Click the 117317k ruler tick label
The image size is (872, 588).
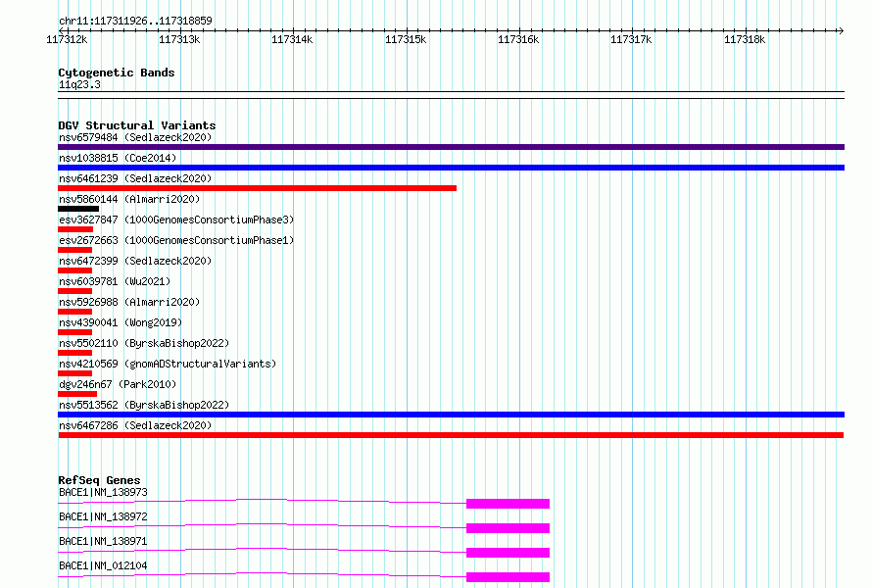[x=631, y=39]
